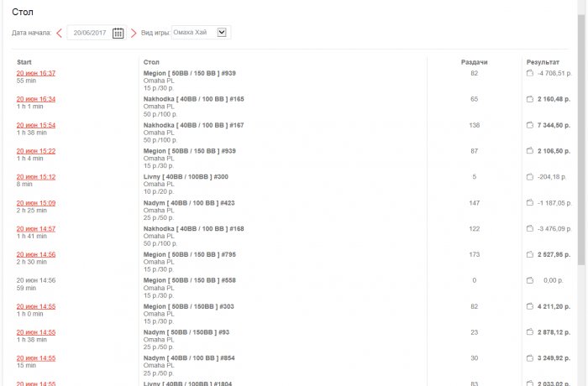Click wallet icon beside 3 249,92 р. result
Screen dimensions: 588x386
coord(529,358)
